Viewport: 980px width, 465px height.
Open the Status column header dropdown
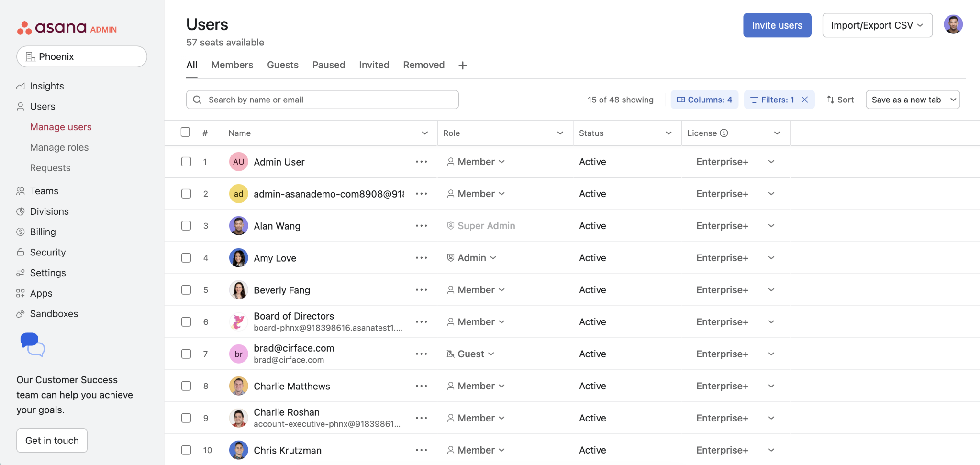coord(668,133)
